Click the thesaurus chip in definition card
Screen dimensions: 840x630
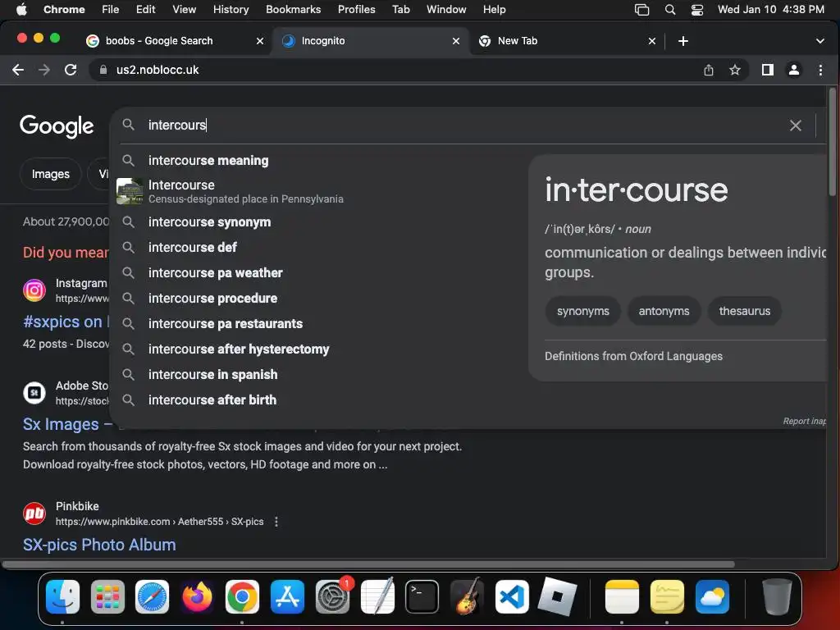coord(744,311)
